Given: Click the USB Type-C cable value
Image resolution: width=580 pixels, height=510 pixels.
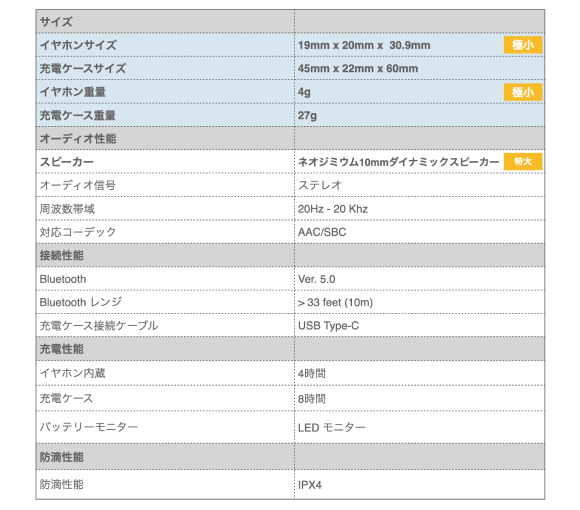Looking at the screenshot, I should pos(328,326).
